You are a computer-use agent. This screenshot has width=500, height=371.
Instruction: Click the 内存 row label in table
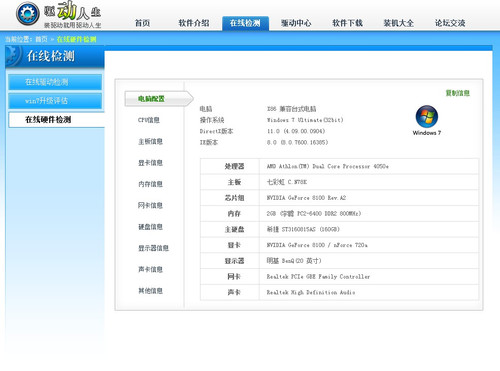tap(234, 213)
